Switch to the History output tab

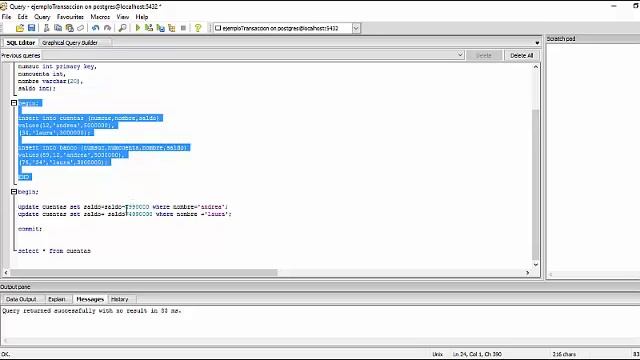(x=120, y=299)
